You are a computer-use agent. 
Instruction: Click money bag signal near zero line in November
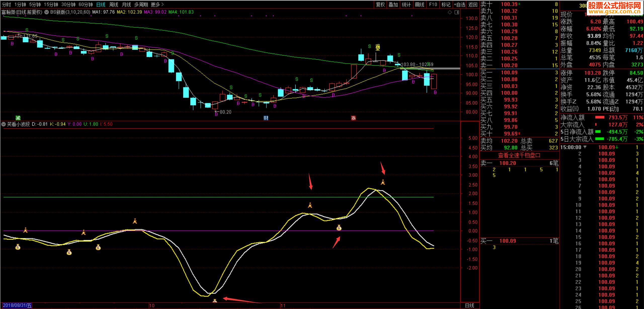tap(339, 227)
